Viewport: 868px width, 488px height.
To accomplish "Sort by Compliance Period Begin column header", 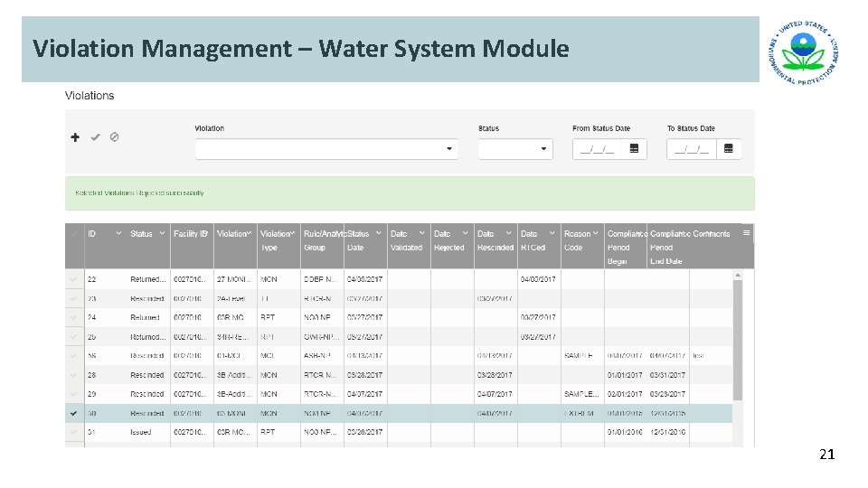I will [626, 248].
